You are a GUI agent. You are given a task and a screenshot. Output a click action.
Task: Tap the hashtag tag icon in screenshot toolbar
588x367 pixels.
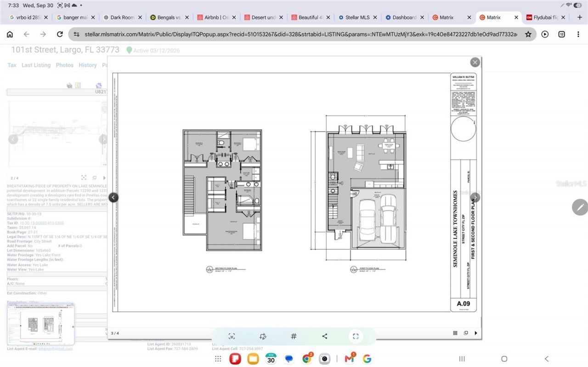point(294,336)
